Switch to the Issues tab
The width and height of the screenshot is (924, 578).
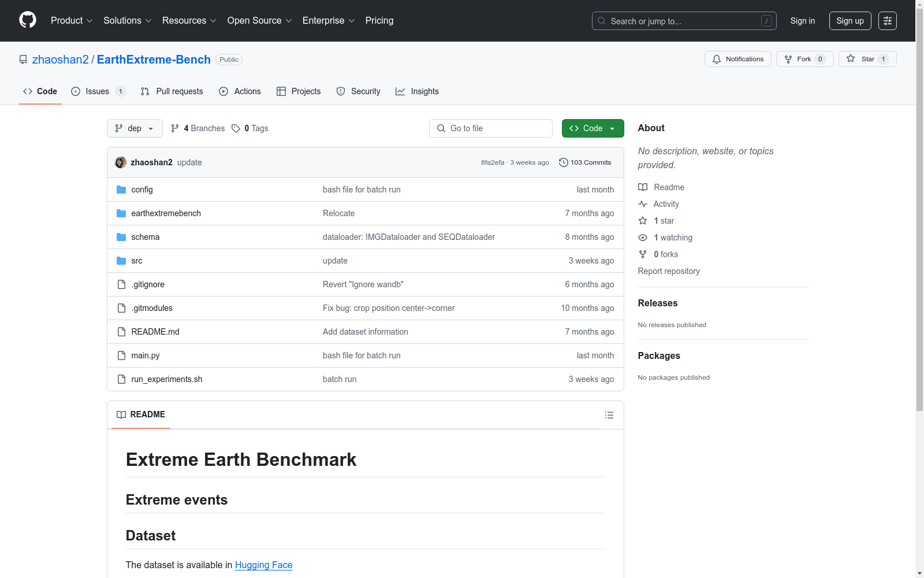pyautogui.click(x=98, y=91)
